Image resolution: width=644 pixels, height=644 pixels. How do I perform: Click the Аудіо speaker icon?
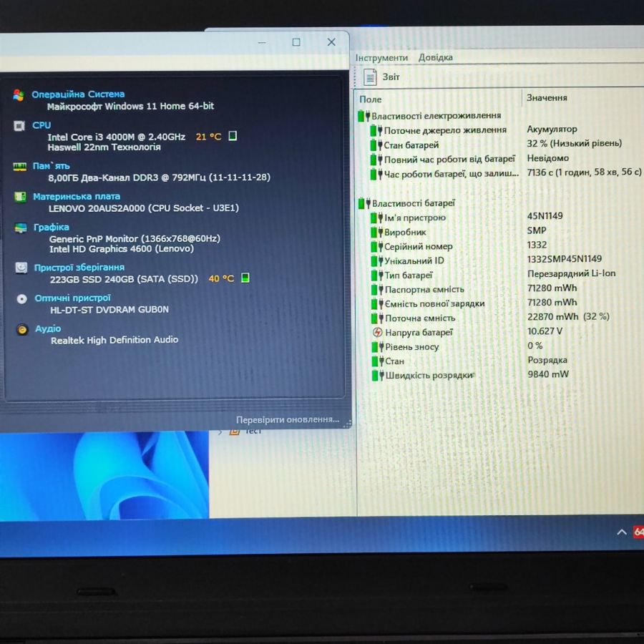click(22, 329)
